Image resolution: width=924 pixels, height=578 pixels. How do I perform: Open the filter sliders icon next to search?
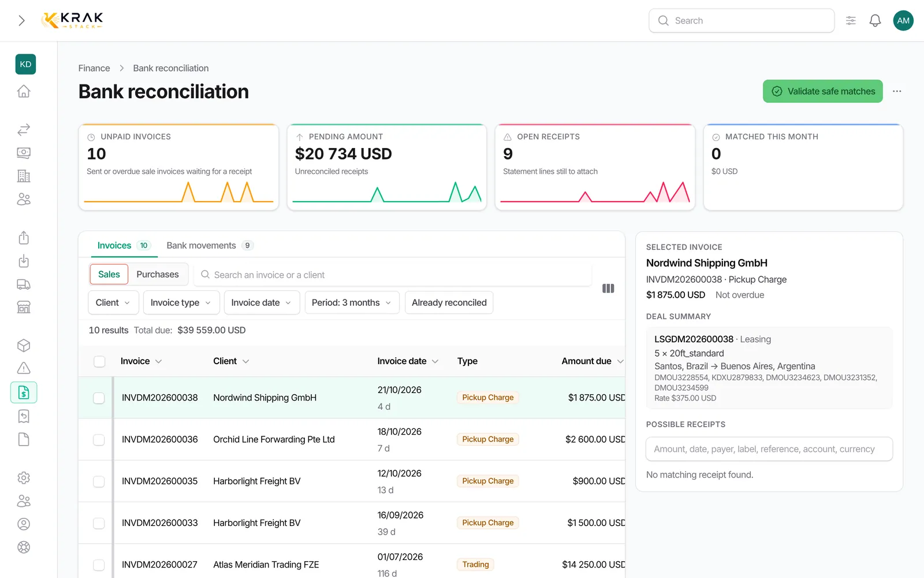[851, 21]
